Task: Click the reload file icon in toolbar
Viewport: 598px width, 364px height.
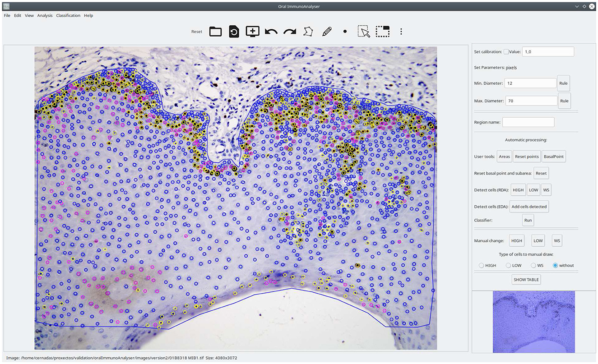Action: click(x=234, y=32)
